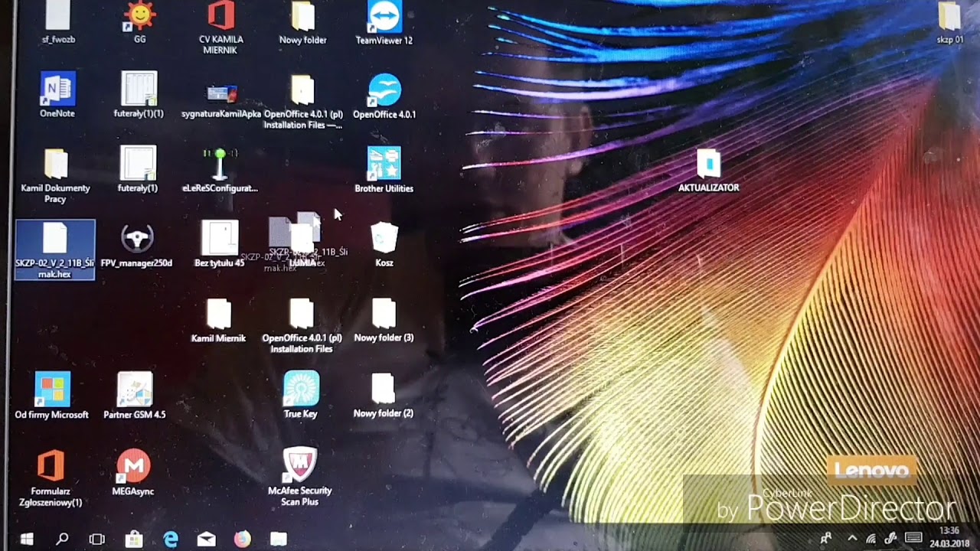Select the sf_fwozb desktop file
The image size is (980, 551).
pos(58,21)
